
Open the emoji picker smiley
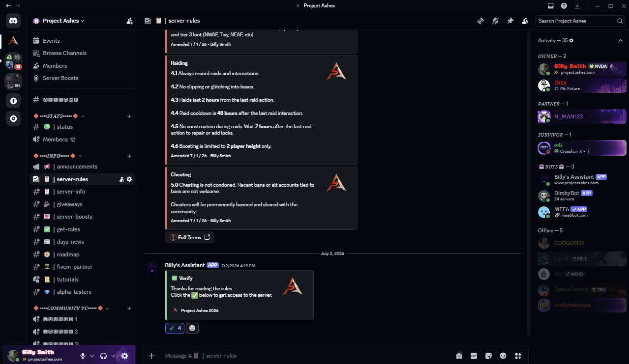(503, 356)
